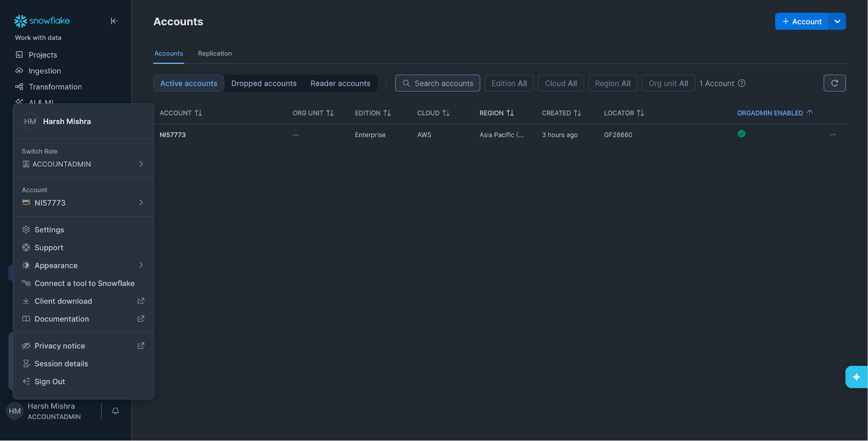Click HM avatar at sidebar bottom
The width and height of the screenshot is (868, 441).
point(15,411)
